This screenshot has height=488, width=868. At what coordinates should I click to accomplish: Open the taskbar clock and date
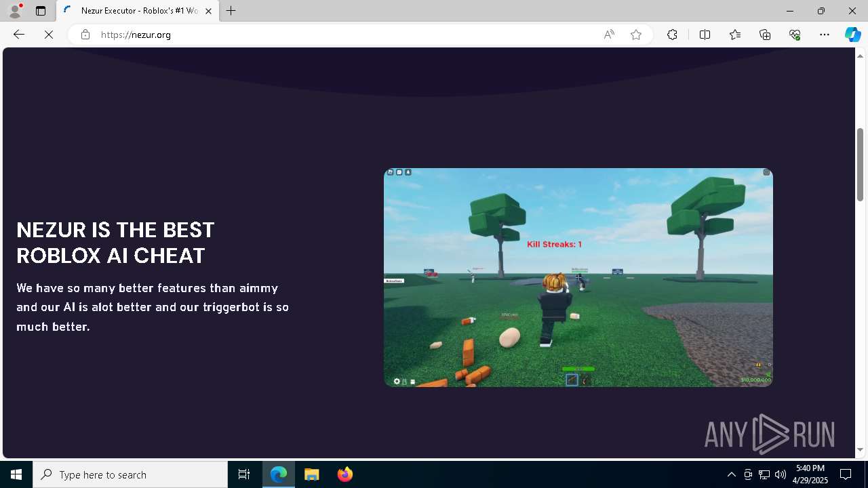pos(811,474)
